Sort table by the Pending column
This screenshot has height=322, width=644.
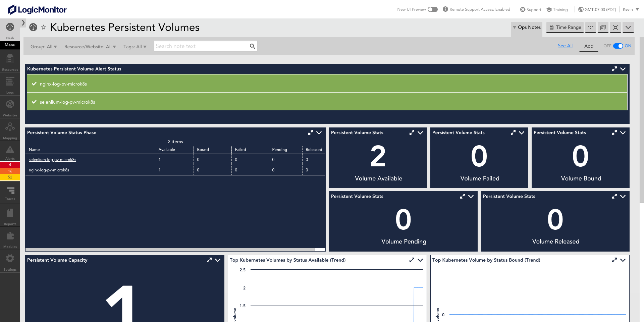(x=279, y=150)
